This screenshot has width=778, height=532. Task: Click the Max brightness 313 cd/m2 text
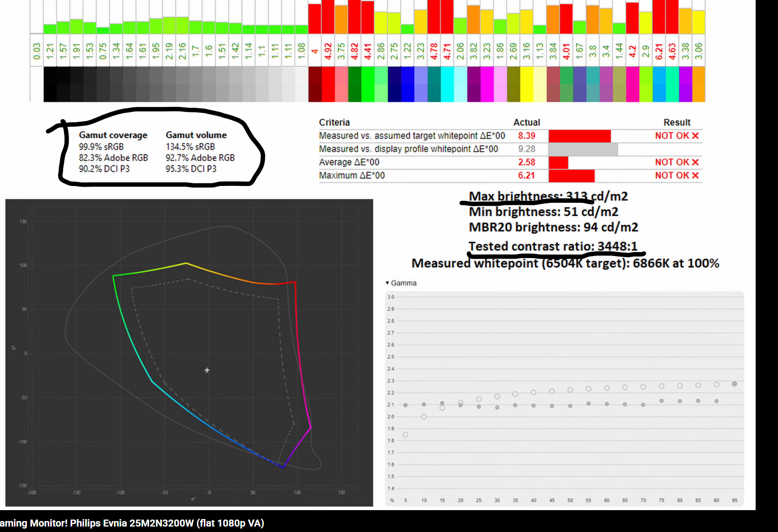pyautogui.click(x=548, y=196)
